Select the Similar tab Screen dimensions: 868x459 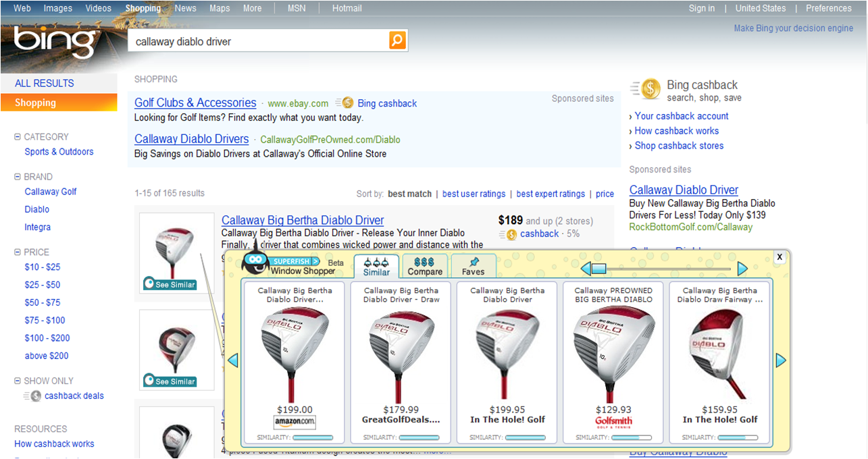click(x=376, y=266)
